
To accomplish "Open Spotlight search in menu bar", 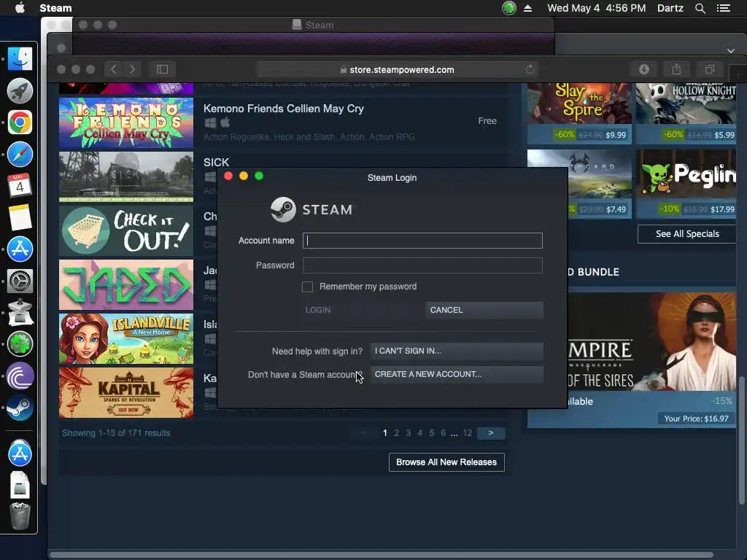I will pyautogui.click(x=700, y=8).
